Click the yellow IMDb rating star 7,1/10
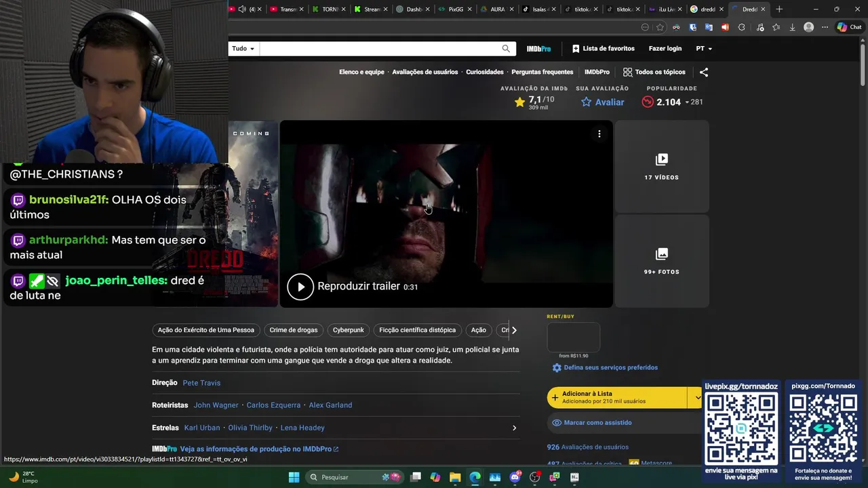Image resolution: width=868 pixels, height=488 pixels. click(519, 102)
